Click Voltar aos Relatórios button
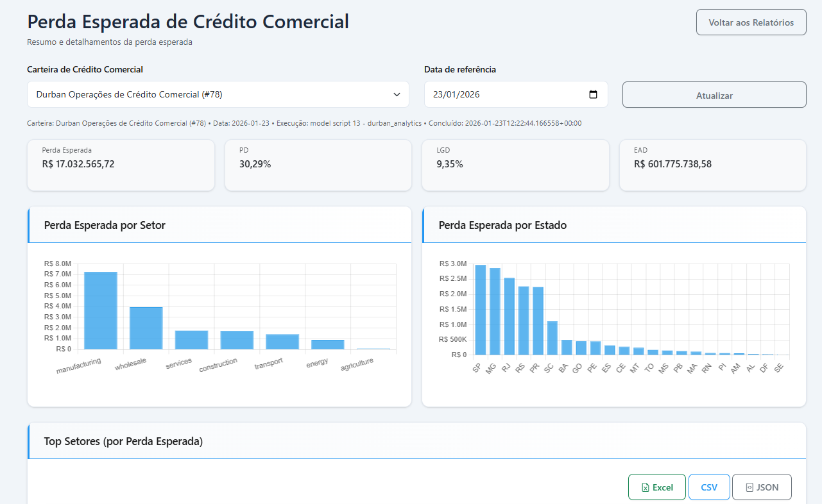The height and width of the screenshot is (504, 822). 751,22
